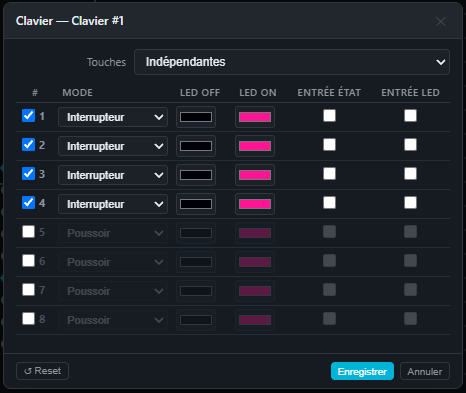Uncheck the enable checkbox for key 3
The width and height of the screenshot is (466, 393).
click(x=28, y=174)
